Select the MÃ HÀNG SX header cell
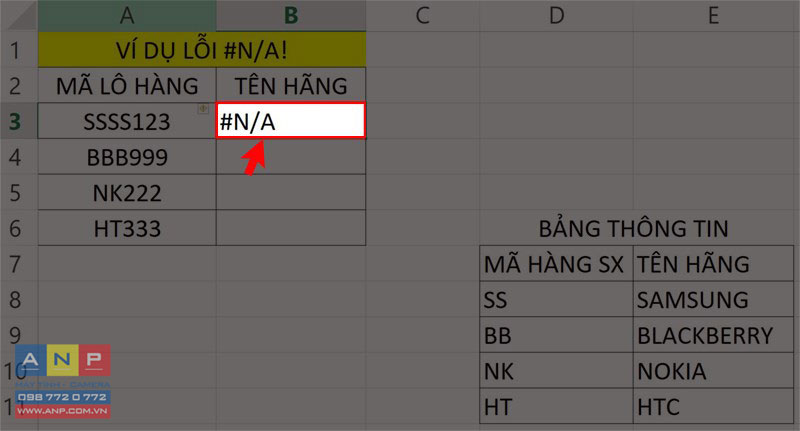The image size is (800, 431). click(x=556, y=264)
